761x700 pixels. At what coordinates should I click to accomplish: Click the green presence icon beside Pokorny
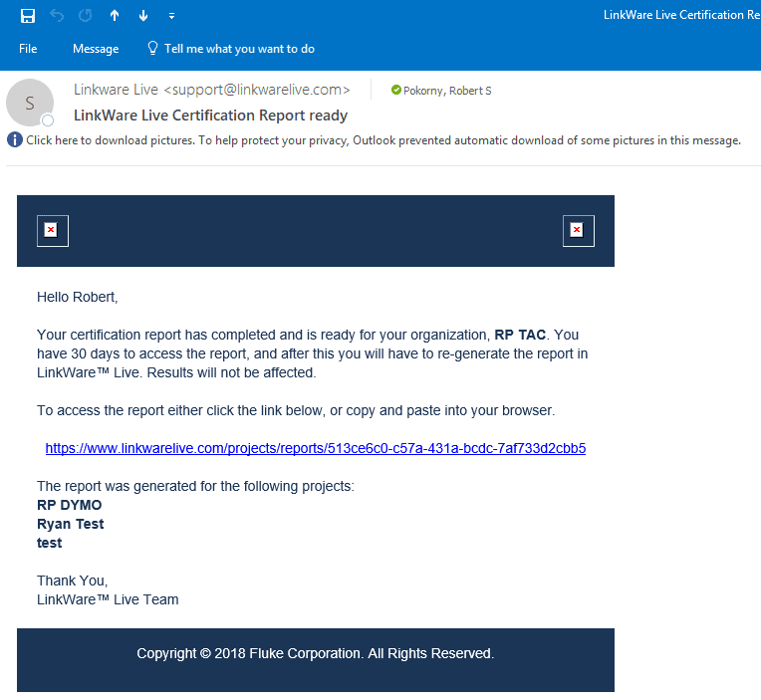396,91
